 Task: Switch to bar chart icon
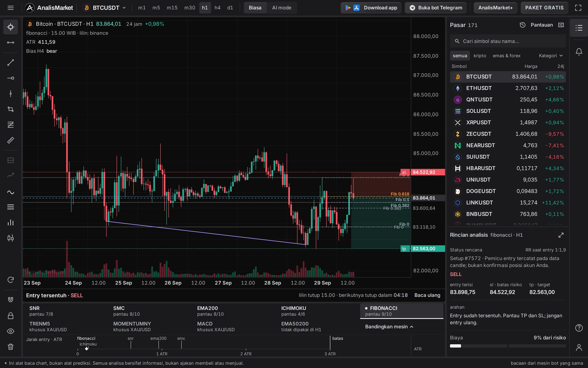coord(10,222)
